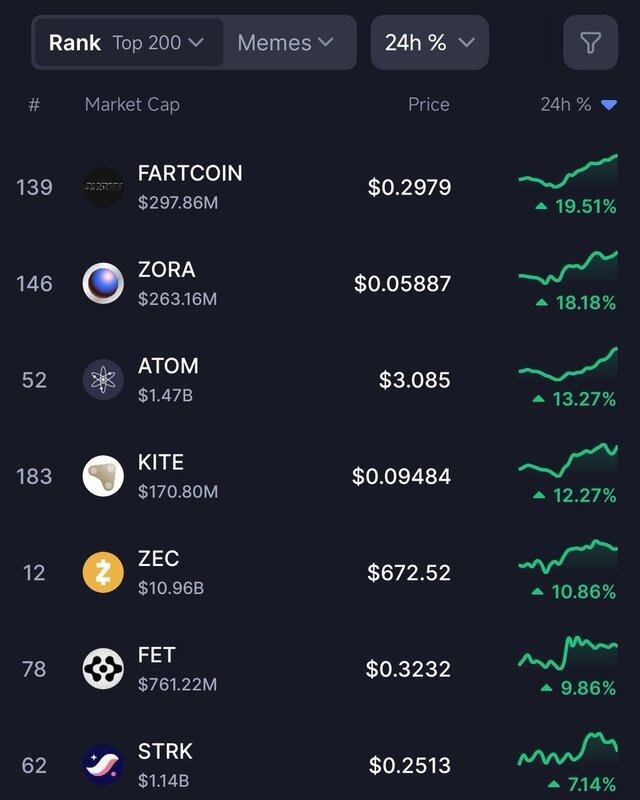
Task: Toggle sort by 24h % column
Action: 578,104
